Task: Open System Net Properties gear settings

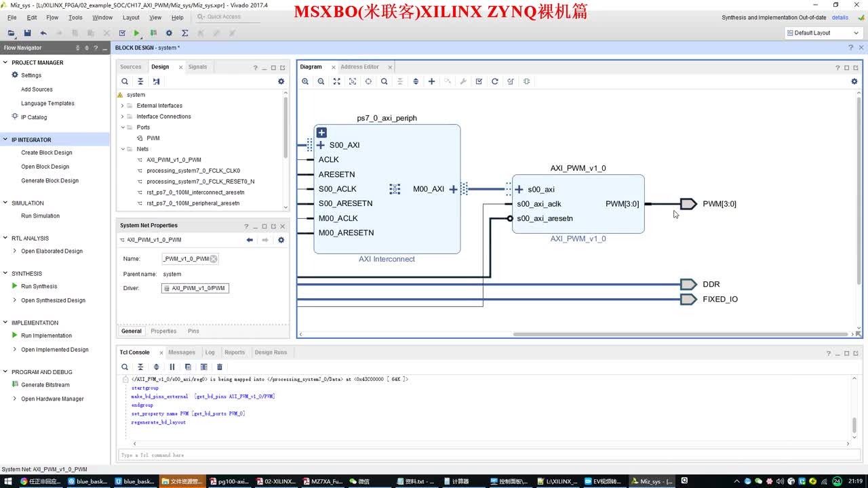Action: pyautogui.click(x=281, y=240)
